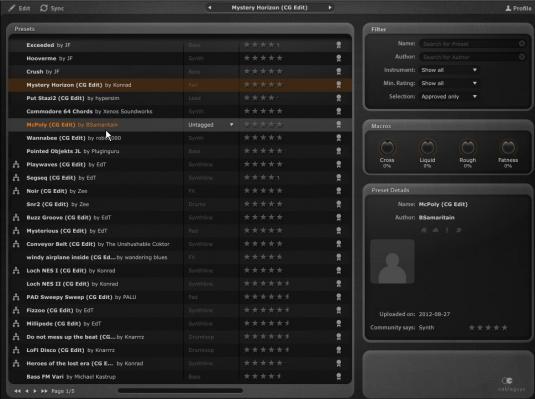Select the Crush preset
535x399 pixels.
180,71
